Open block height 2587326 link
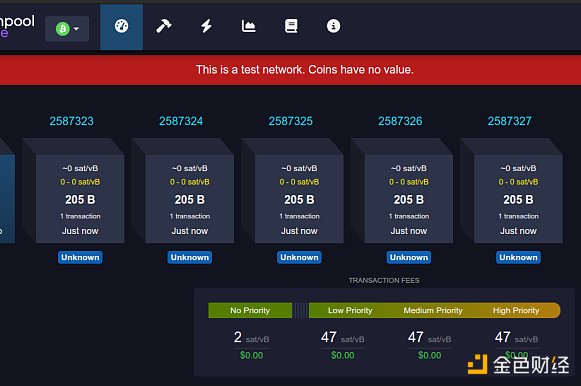 (x=400, y=121)
